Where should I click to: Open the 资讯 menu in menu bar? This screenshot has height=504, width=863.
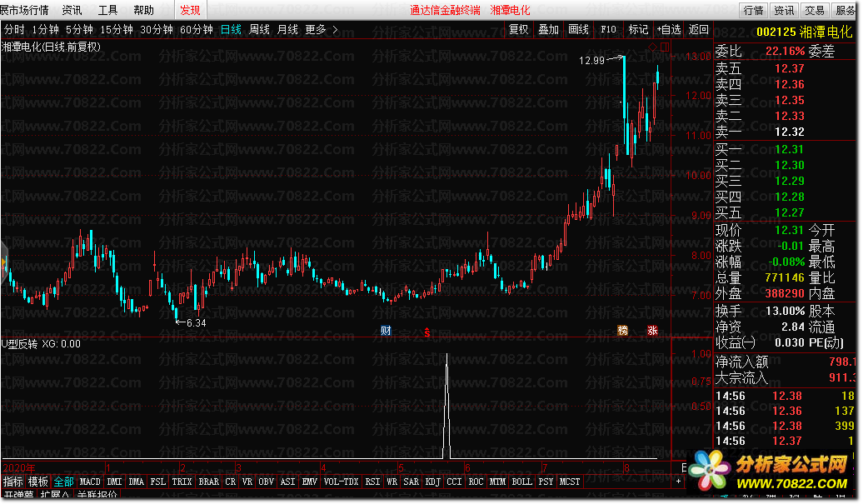coord(72,10)
